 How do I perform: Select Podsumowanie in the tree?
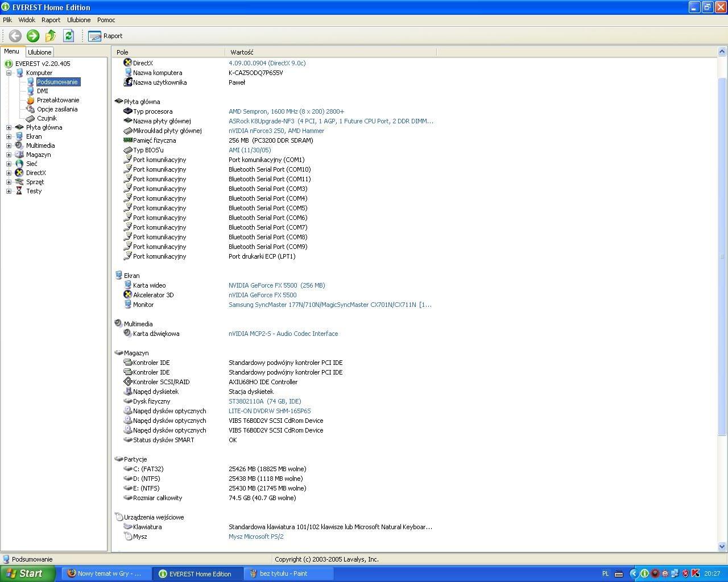click(x=58, y=82)
